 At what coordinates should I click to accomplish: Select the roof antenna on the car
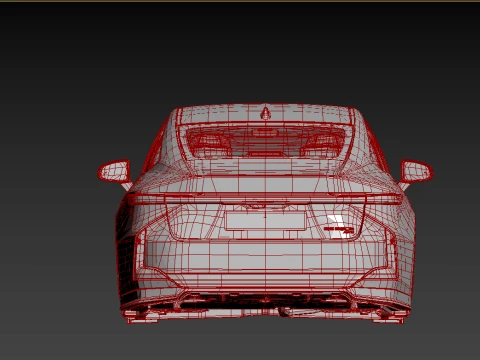click(x=265, y=113)
